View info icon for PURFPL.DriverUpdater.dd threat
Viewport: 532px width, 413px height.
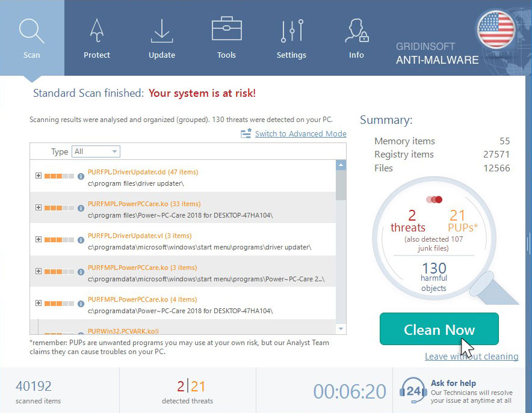(81, 175)
